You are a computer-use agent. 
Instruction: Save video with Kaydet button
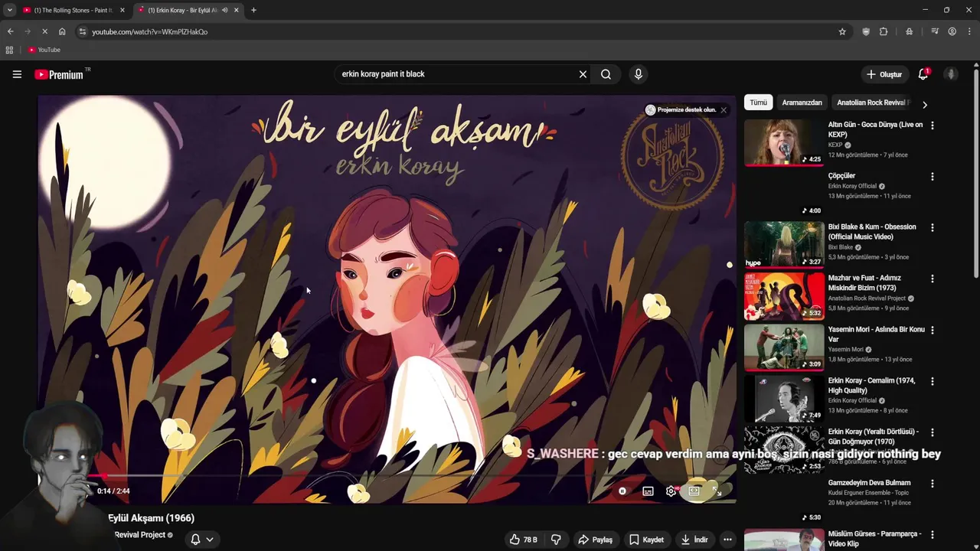pos(646,540)
